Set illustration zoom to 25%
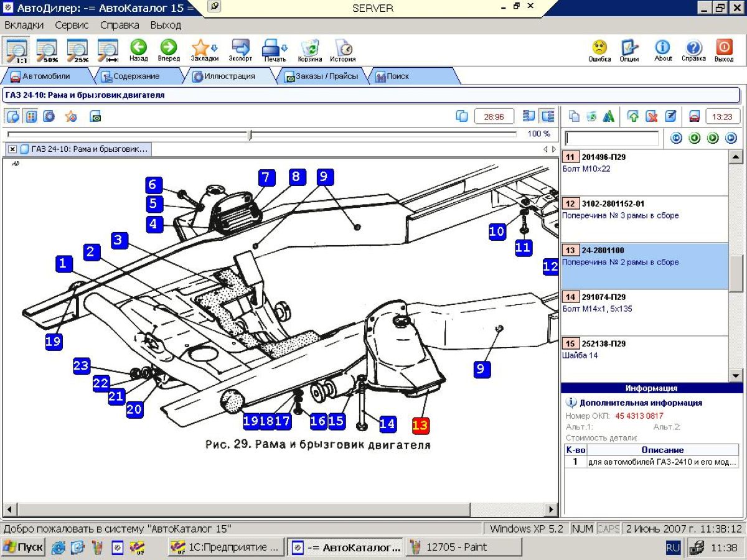 (x=77, y=51)
